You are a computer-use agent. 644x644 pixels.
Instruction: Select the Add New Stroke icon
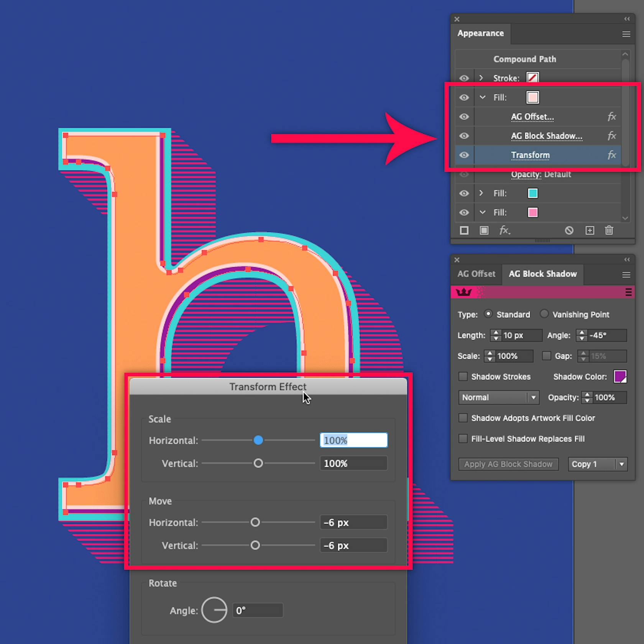point(464,230)
